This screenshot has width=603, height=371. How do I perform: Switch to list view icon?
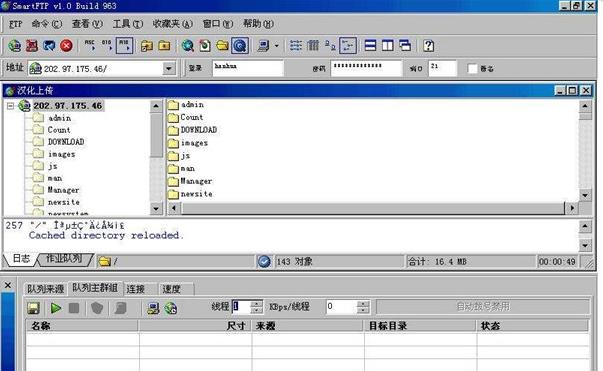click(x=295, y=46)
